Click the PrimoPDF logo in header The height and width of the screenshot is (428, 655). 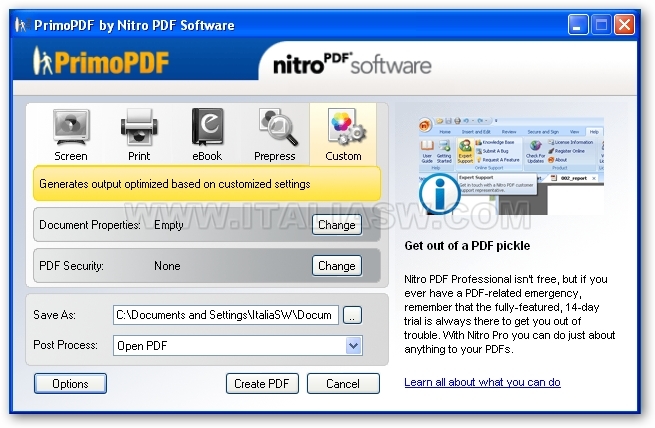click(101, 62)
